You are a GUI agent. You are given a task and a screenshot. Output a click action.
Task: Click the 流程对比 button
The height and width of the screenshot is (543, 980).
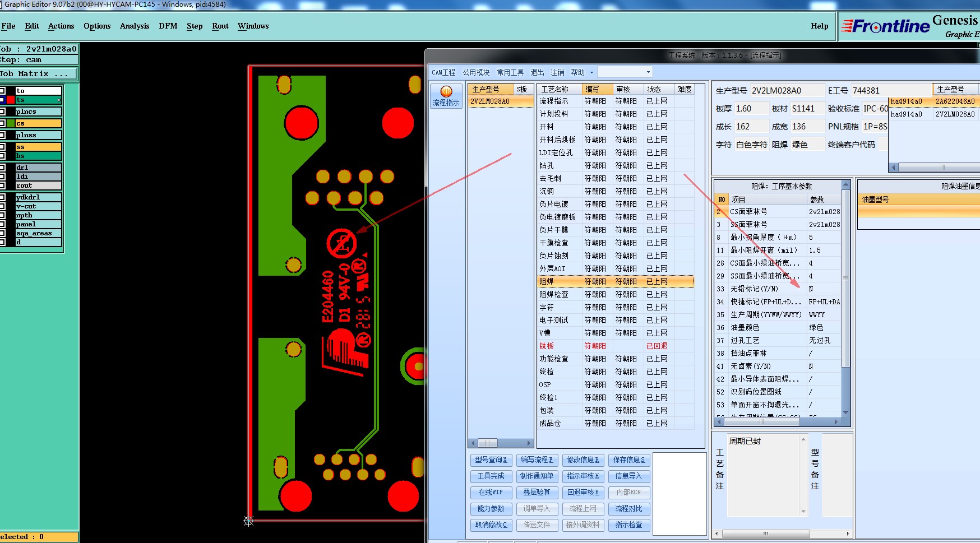pos(629,508)
